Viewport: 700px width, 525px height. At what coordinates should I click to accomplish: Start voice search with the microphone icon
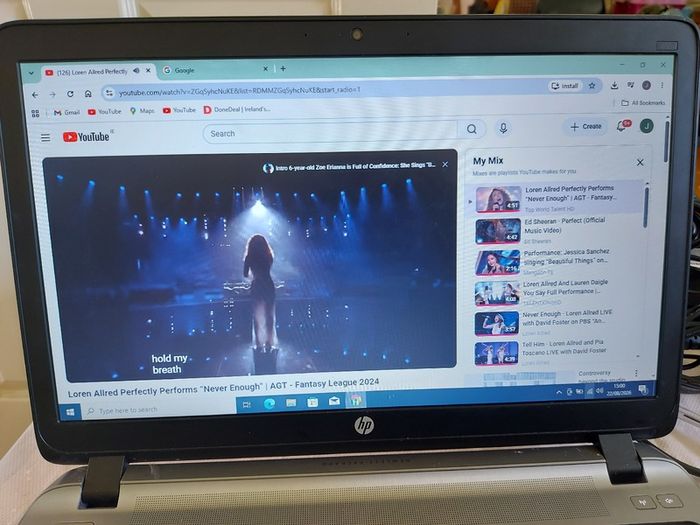coord(503,128)
